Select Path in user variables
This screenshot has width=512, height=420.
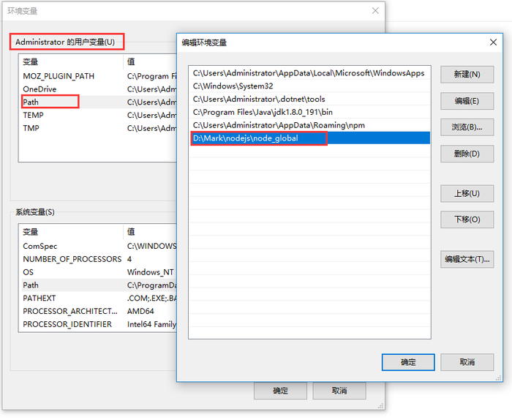tap(31, 102)
